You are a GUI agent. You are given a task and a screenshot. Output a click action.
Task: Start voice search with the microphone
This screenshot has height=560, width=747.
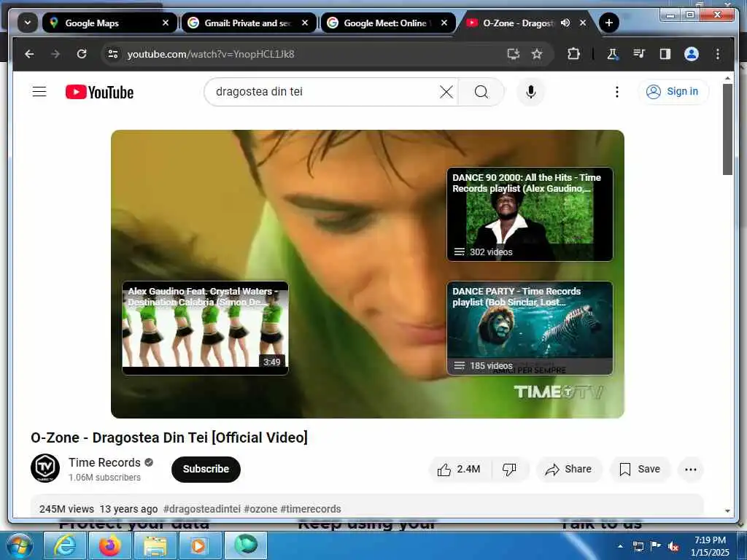point(531,91)
